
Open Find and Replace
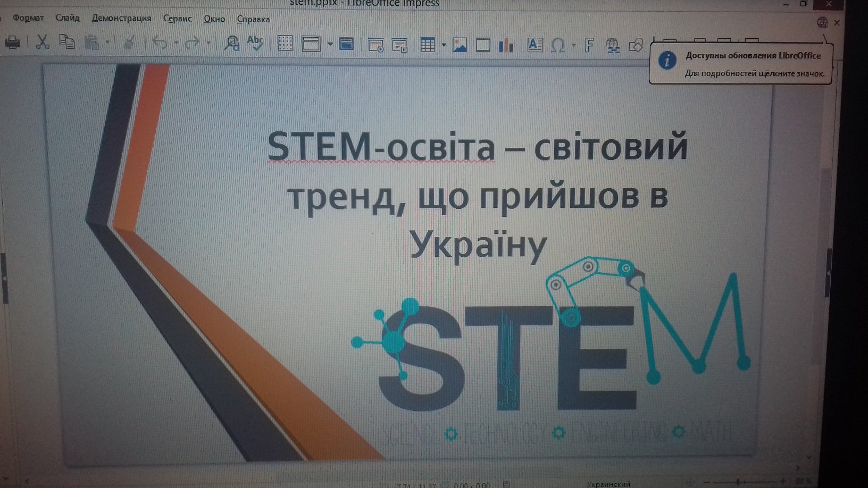pyautogui.click(x=232, y=43)
